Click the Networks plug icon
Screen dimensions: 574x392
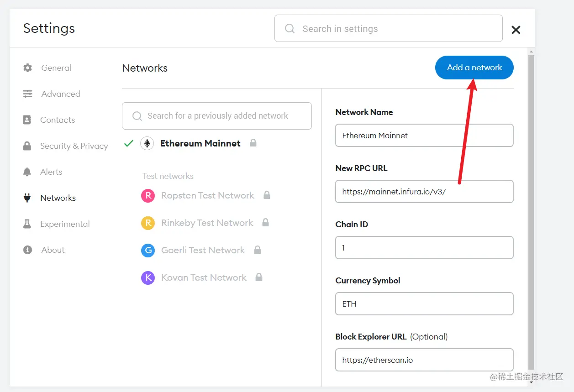point(27,198)
